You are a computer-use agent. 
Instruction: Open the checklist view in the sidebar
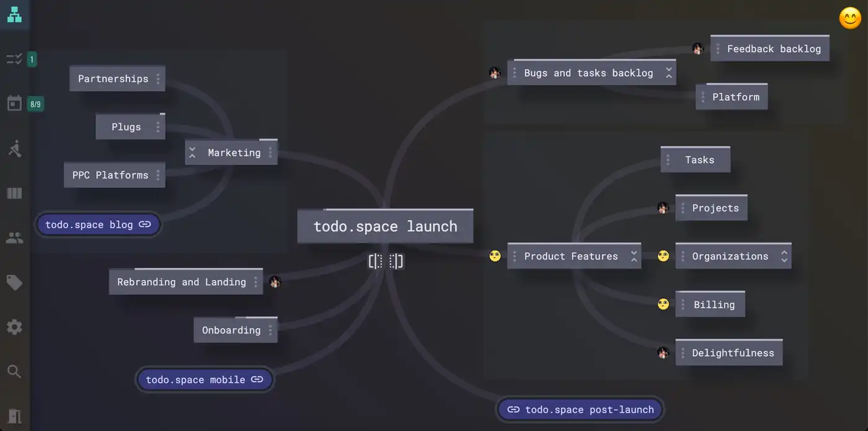(14, 59)
